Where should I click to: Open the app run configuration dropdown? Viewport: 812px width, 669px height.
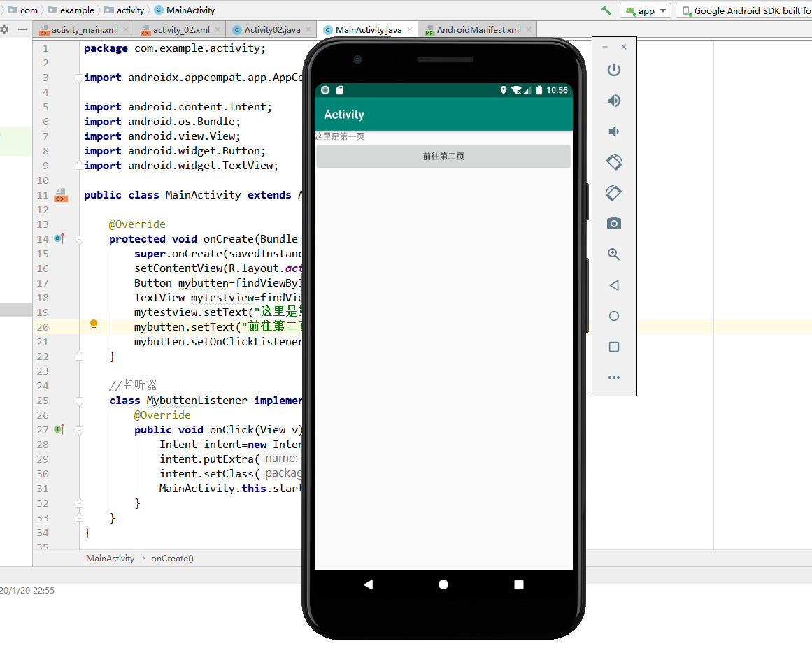(646, 11)
